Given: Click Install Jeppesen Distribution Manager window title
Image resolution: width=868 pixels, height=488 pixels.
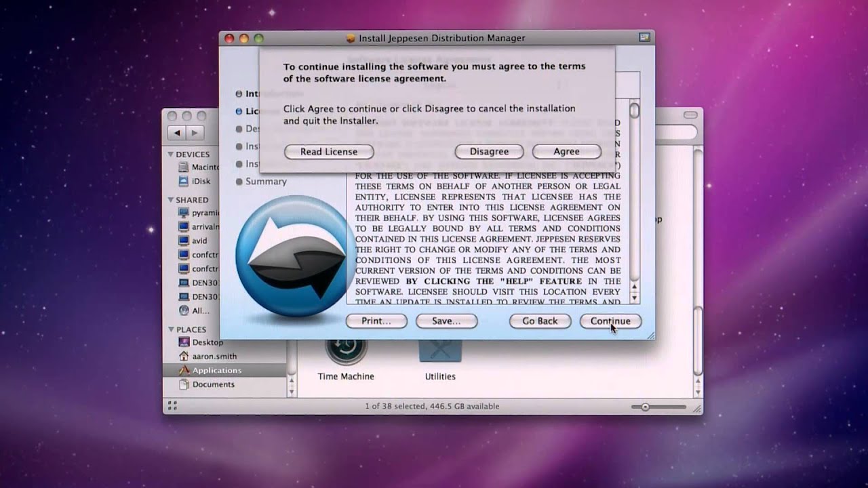Looking at the screenshot, I should point(441,38).
